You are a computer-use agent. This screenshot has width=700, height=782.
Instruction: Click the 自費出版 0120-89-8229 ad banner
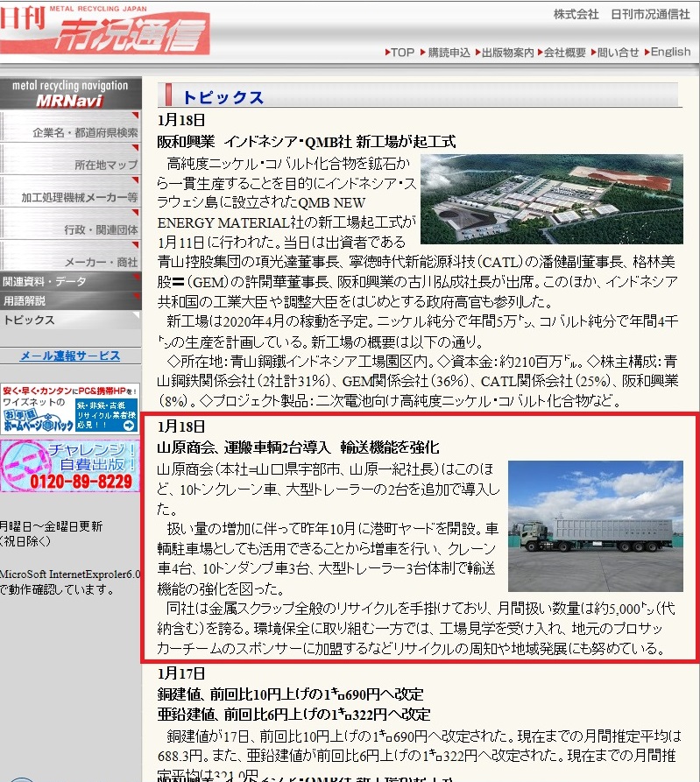coord(69,466)
